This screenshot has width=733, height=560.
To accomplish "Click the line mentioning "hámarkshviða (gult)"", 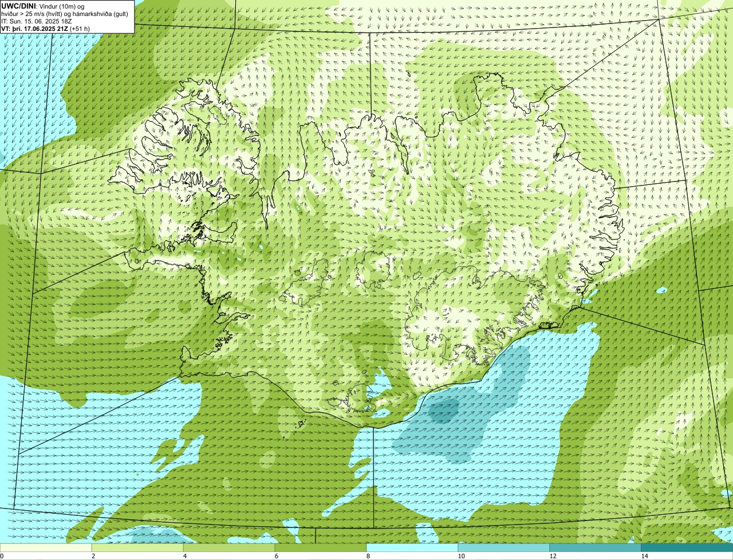I will coord(65,13).
